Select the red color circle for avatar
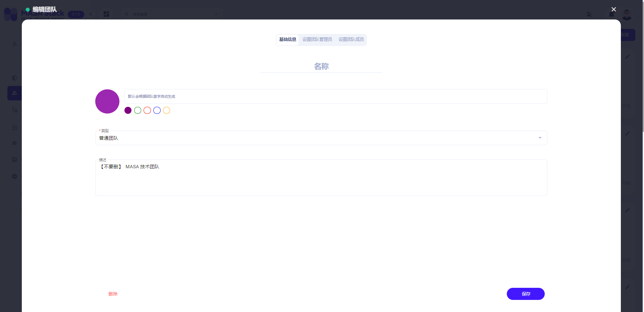644x312 pixels. click(147, 110)
